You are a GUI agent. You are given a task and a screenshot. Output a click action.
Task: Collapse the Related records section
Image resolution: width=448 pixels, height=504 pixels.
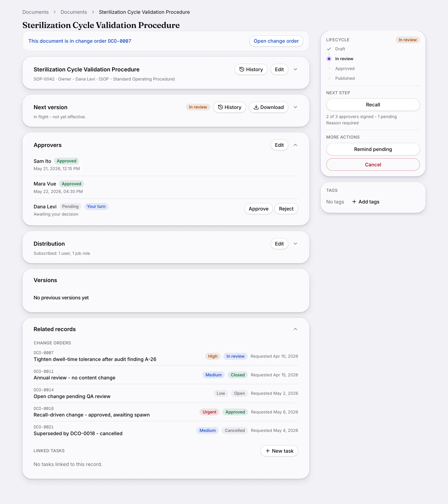tap(295, 329)
